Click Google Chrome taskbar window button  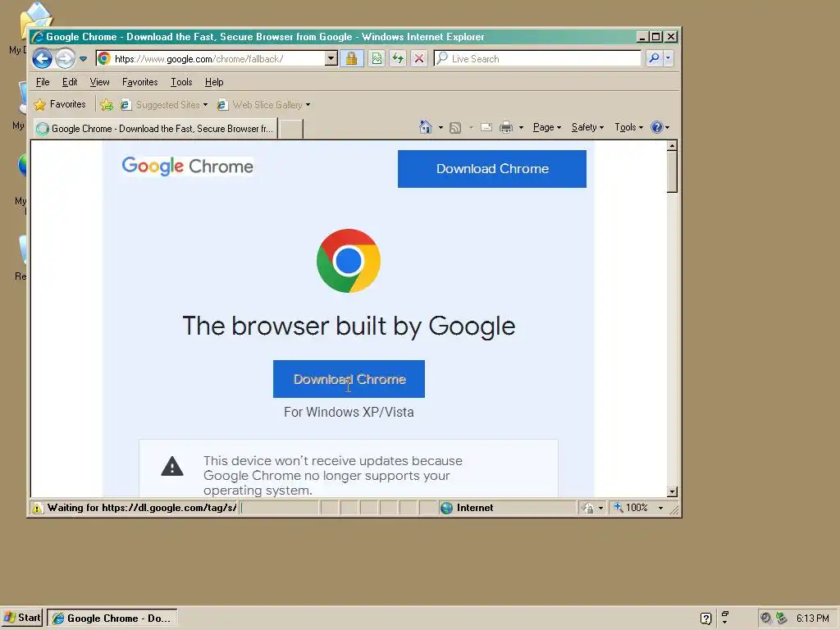(112, 619)
